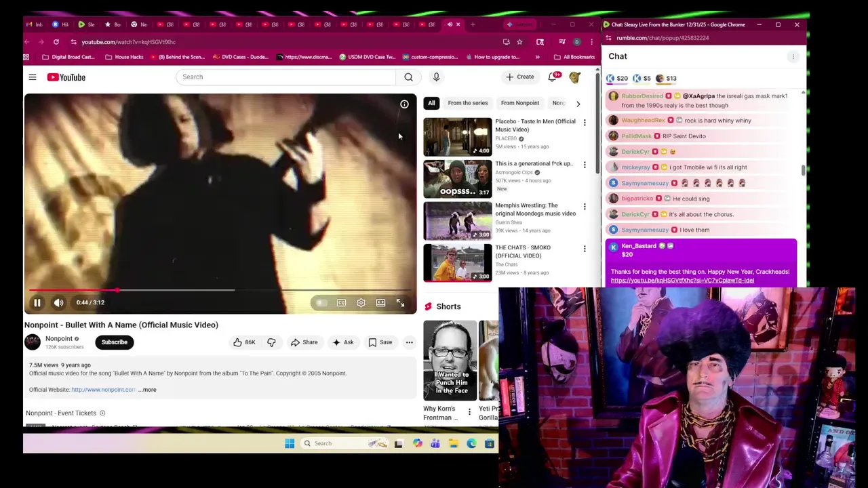Start voice search with microphone icon
868x488 pixels.
pos(436,77)
